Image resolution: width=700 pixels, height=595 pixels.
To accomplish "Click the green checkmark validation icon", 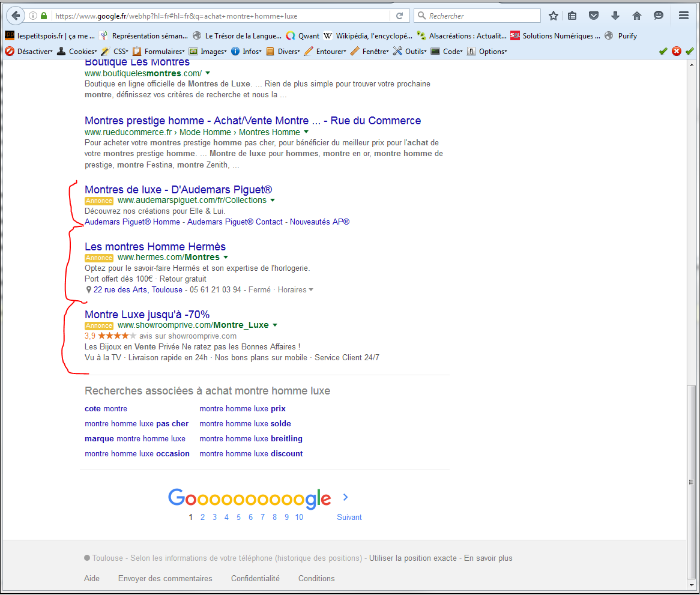I will (x=663, y=51).
